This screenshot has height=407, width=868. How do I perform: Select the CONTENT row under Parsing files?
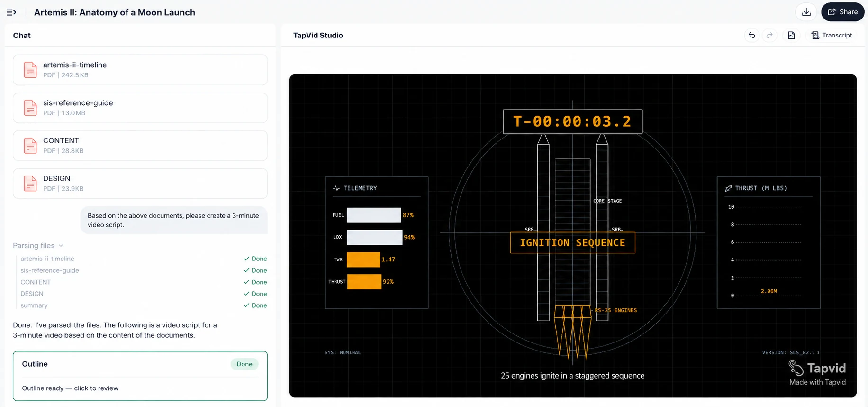144,282
